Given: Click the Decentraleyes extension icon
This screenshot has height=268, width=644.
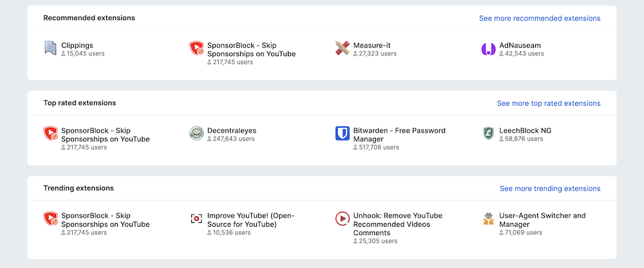Looking at the screenshot, I should [196, 133].
